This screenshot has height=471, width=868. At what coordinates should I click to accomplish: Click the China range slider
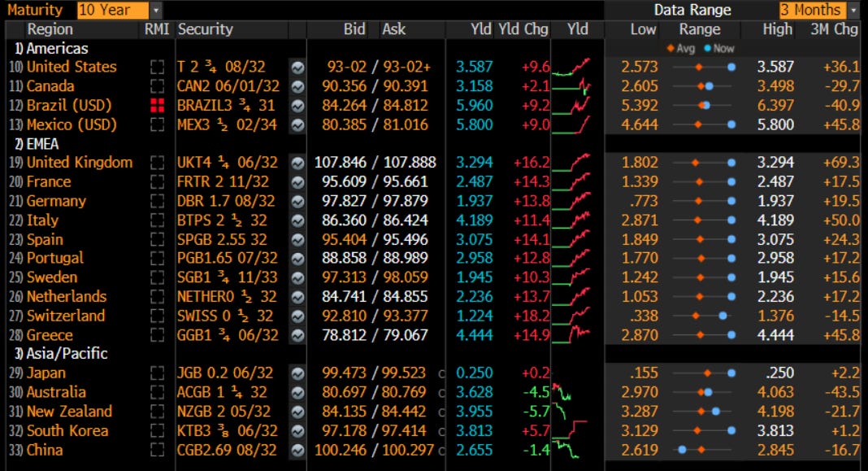tap(703, 450)
